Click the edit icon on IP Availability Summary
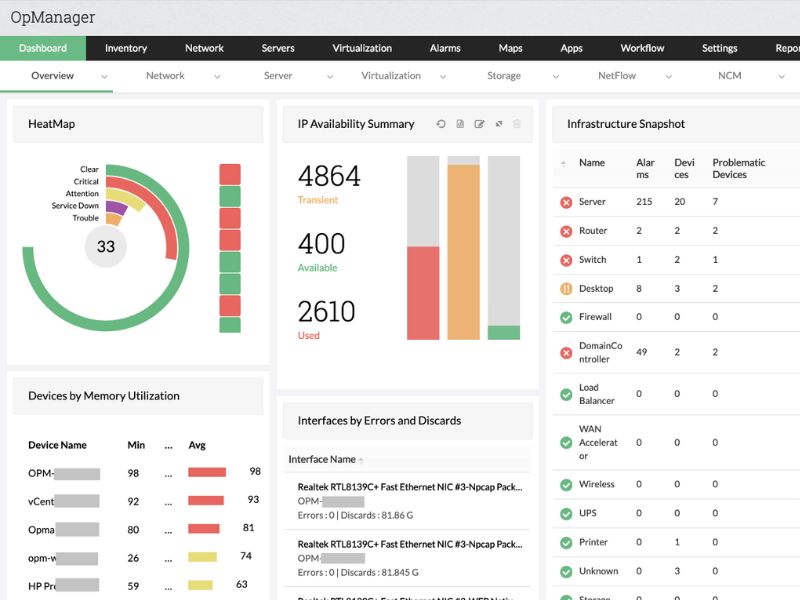The image size is (800, 600). 480,123
